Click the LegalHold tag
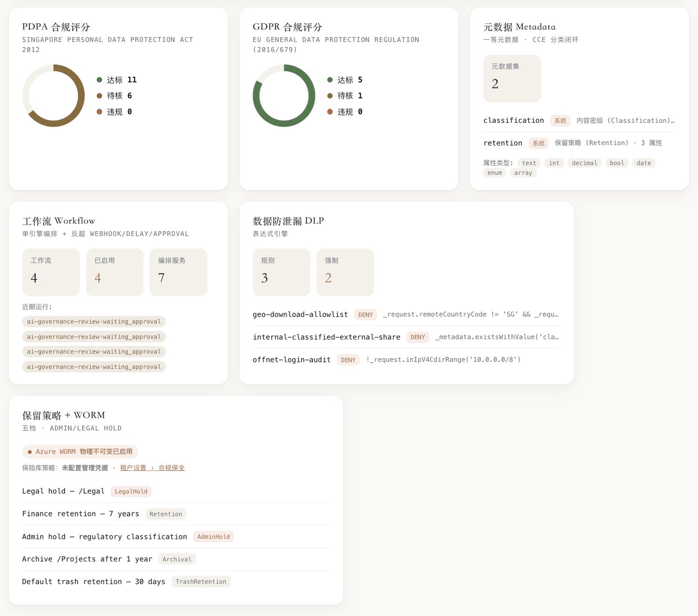 [x=131, y=491]
